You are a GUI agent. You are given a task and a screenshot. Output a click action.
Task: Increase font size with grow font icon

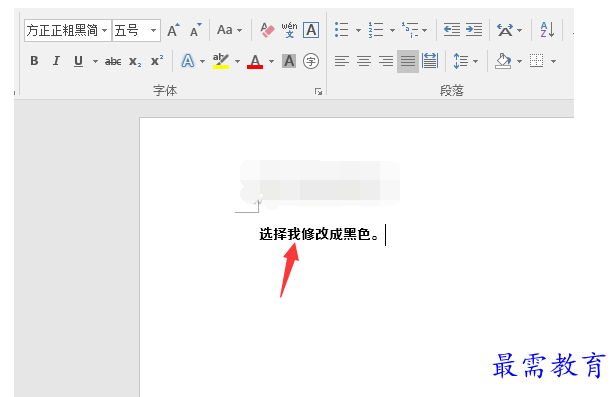click(173, 30)
